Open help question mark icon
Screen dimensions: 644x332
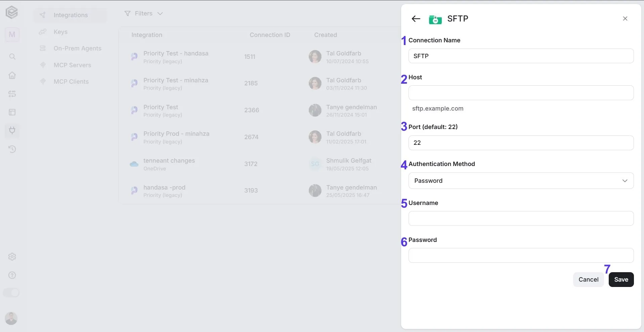[12, 275]
